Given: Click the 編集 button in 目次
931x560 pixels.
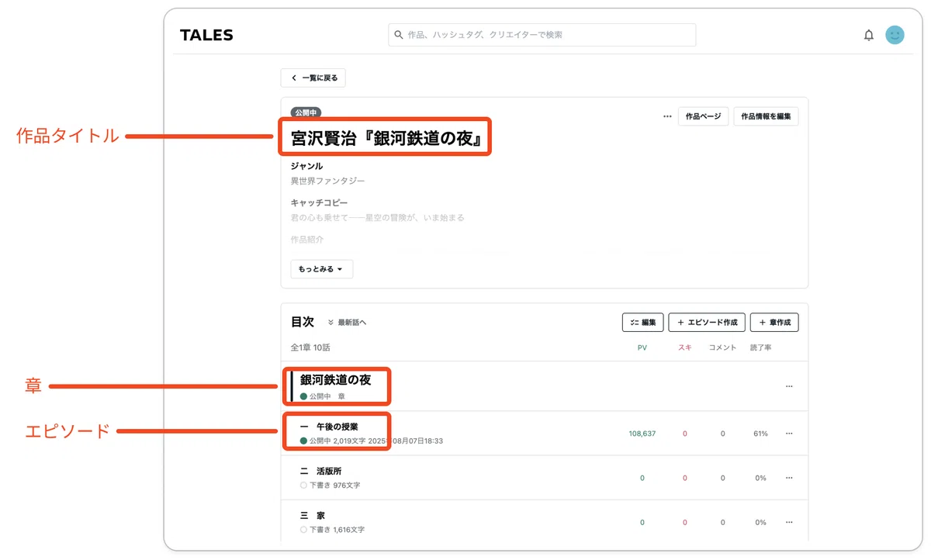Looking at the screenshot, I should [x=643, y=323].
